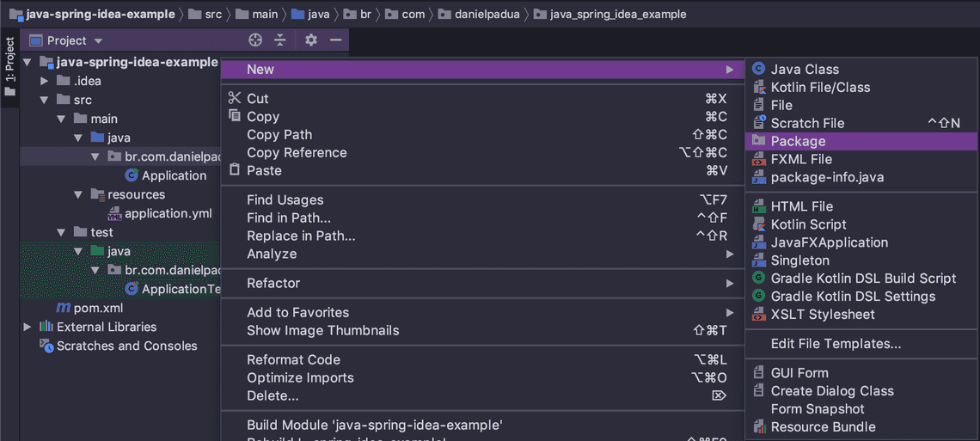The image size is (980, 441).
Task: Expand the .idea folder
Action: point(44,81)
